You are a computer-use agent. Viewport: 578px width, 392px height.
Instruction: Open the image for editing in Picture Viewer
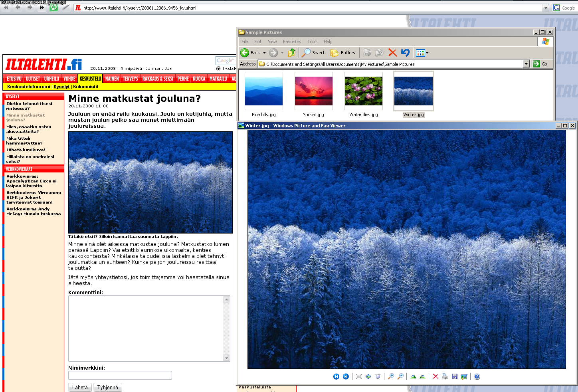coord(464,376)
